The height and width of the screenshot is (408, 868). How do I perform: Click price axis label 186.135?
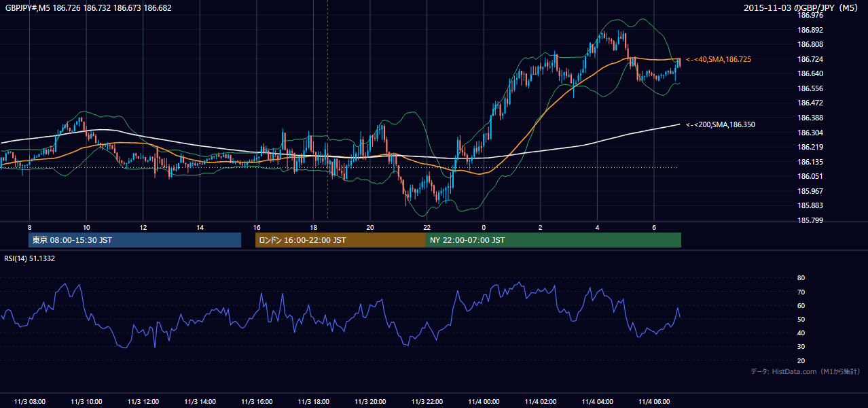(x=810, y=162)
